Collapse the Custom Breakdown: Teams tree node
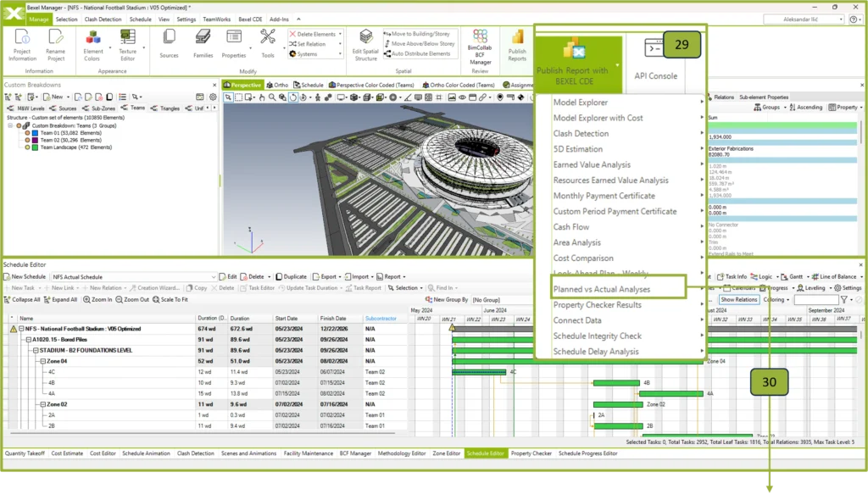Image resolution: width=868 pixels, height=500 pixels. click(x=10, y=125)
